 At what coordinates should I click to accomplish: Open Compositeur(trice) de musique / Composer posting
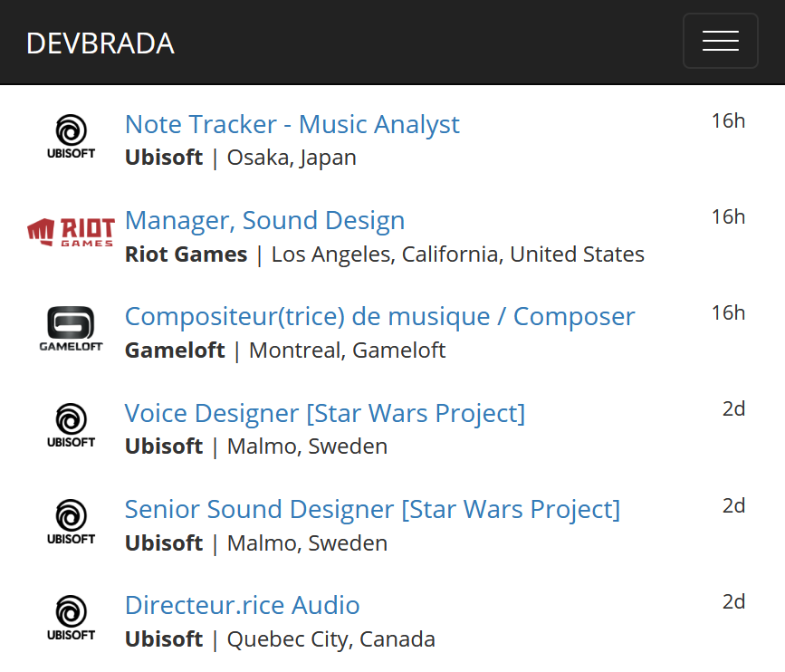(x=379, y=316)
